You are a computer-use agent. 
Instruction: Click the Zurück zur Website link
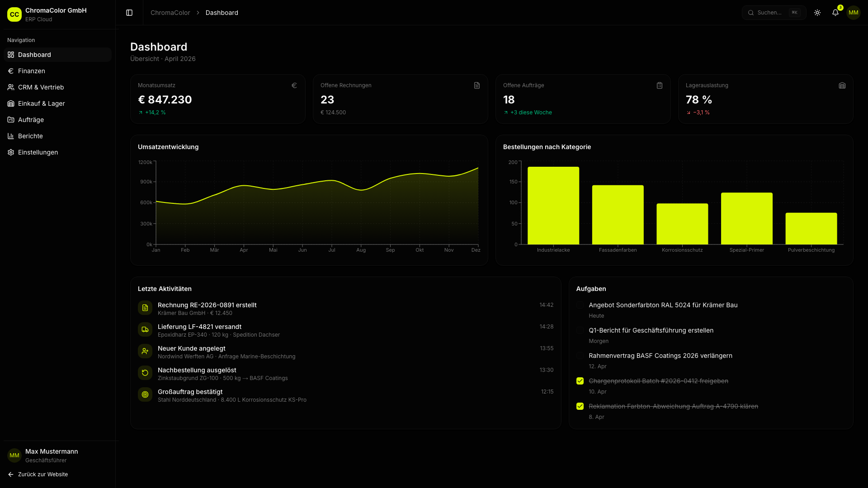point(42,474)
